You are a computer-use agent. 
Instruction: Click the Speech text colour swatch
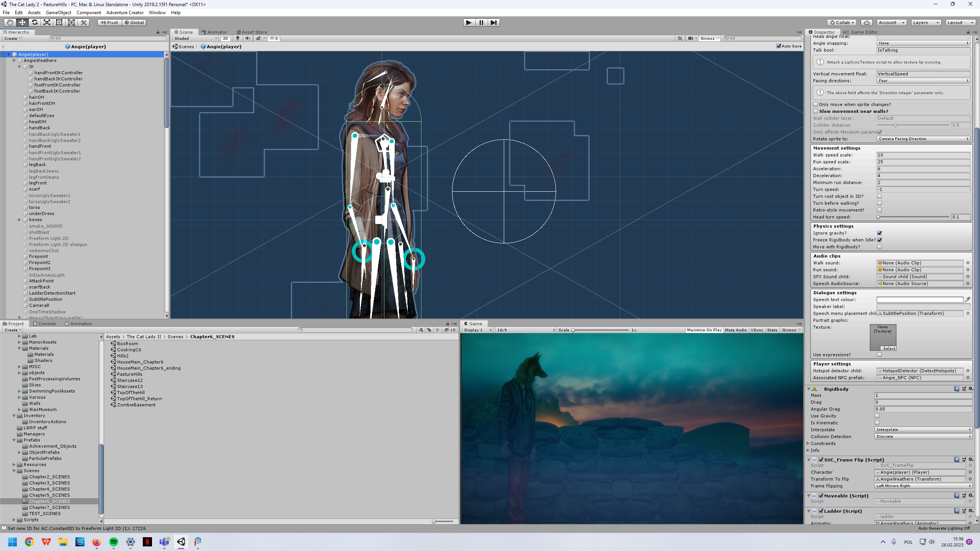pos(920,300)
